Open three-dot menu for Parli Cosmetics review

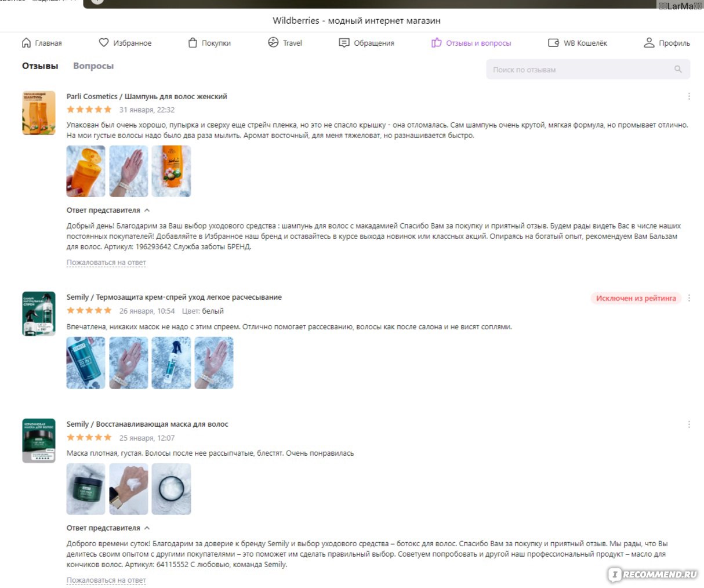(689, 96)
